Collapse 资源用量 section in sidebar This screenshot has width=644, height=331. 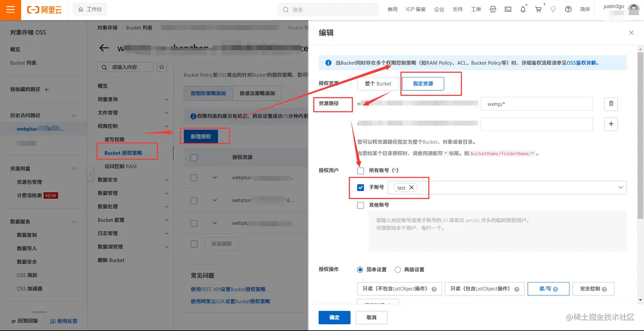[74, 168]
